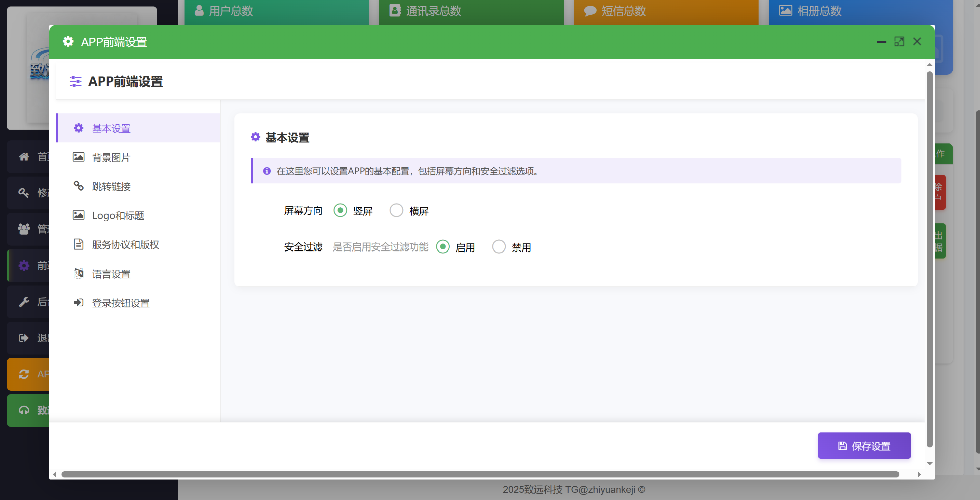This screenshot has width=980, height=500.
Task: Switch to the 基本设置 sidebar tab
Action: [x=111, y=128]
